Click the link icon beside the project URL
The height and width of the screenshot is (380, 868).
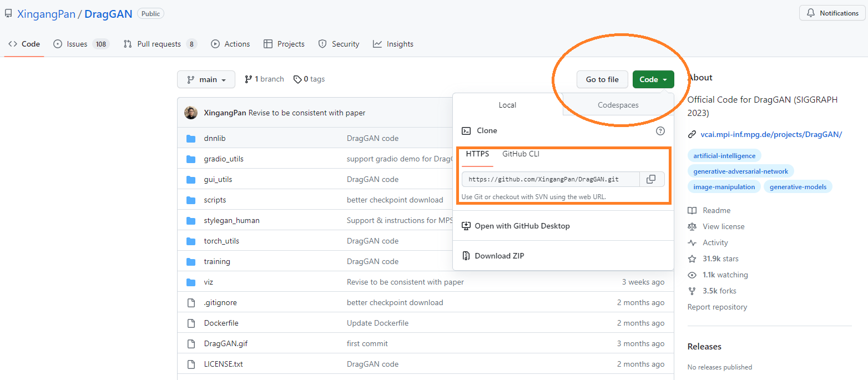pyautogui.click(x=692, y=134)
